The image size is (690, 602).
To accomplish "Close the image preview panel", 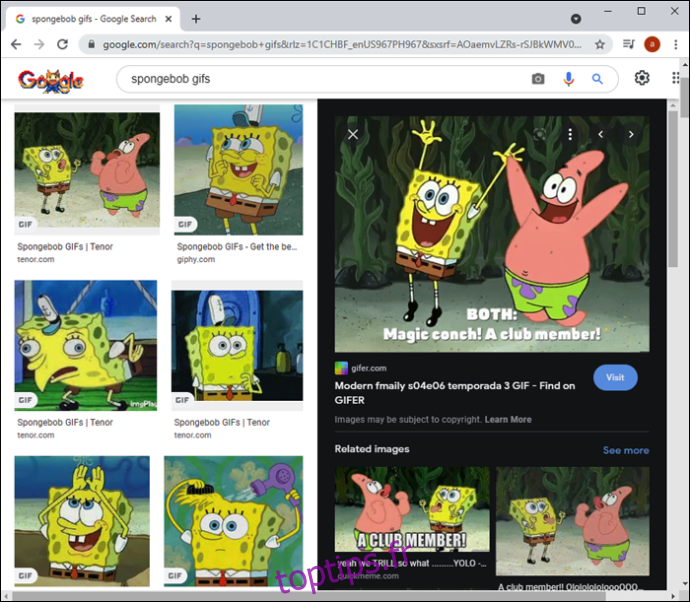I will point(353,134).
